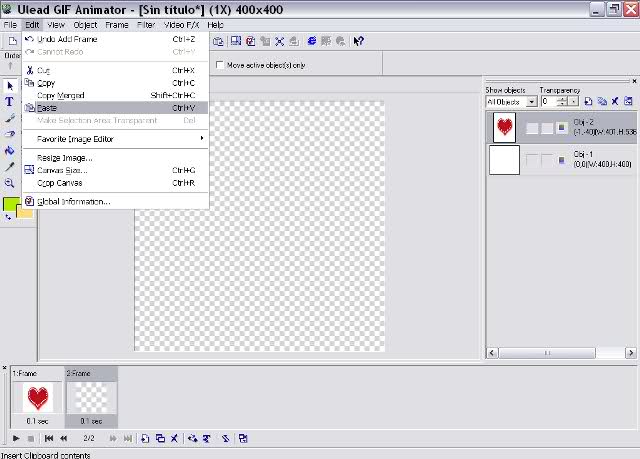Toggle lock box on Obj - 1 row

pyautogui.click(x=547, y=160)
